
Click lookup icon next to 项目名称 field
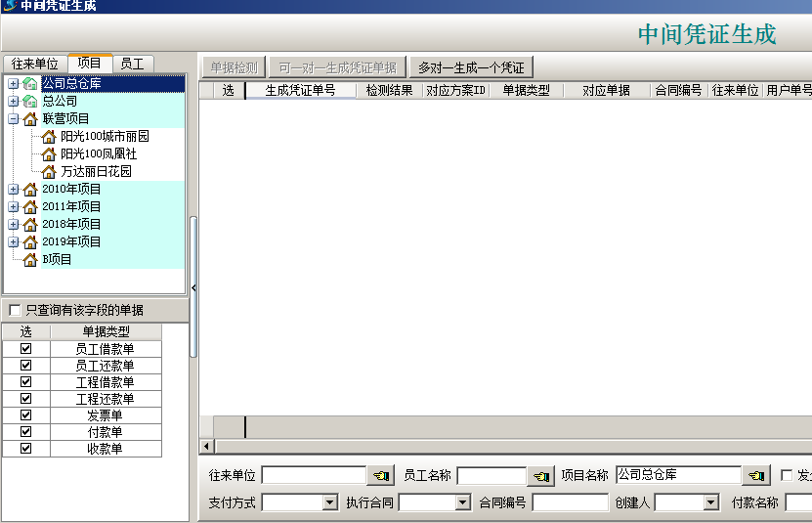click(755, 476)
